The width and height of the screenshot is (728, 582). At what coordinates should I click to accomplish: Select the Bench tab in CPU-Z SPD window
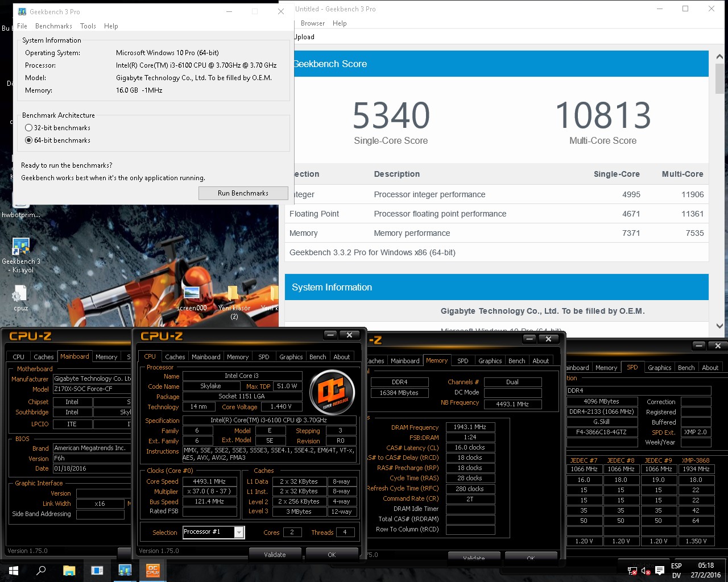tap(686, 368)
